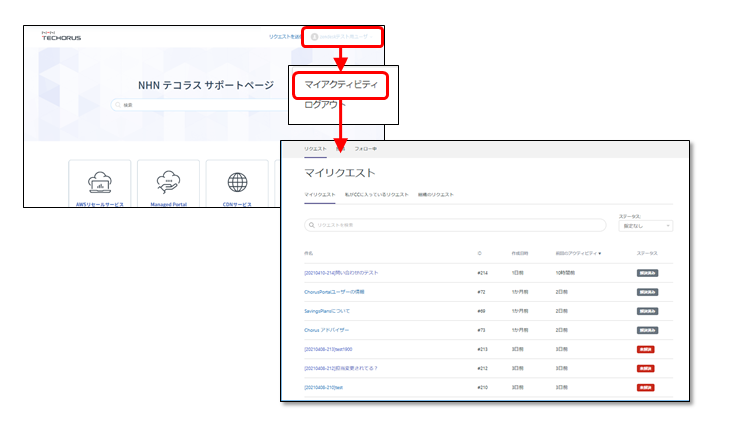
Task: Select the マイリクエスト sub-tab
Action: [320, 195]
